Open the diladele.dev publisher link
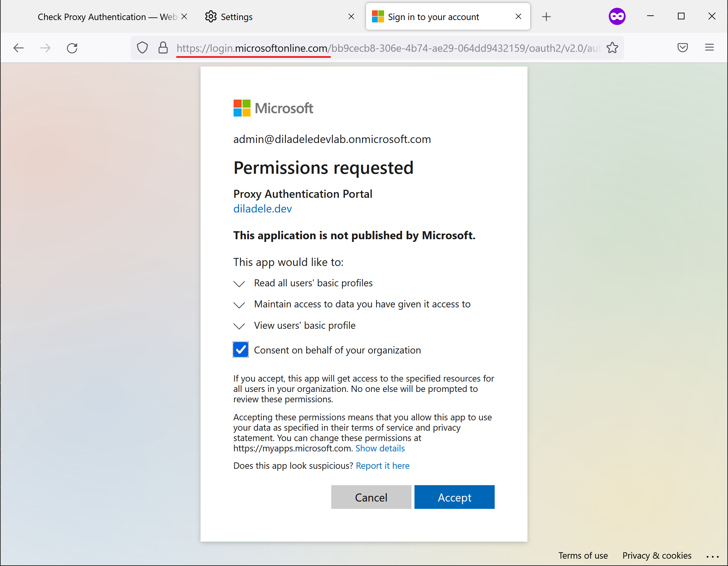This screenshot has height=566, width=728. tap(263, 209)
